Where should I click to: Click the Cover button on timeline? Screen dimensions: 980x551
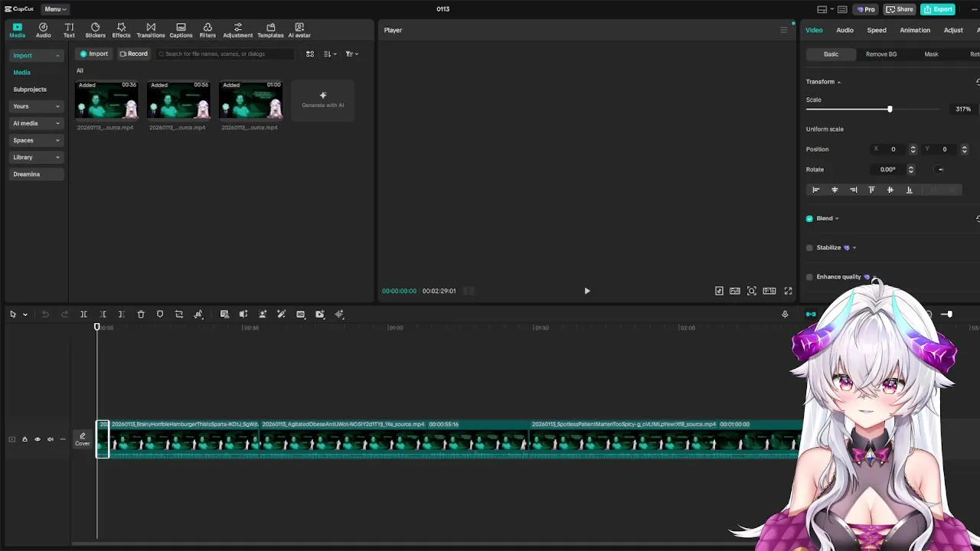pyautogui.click(x=83, y=439)
